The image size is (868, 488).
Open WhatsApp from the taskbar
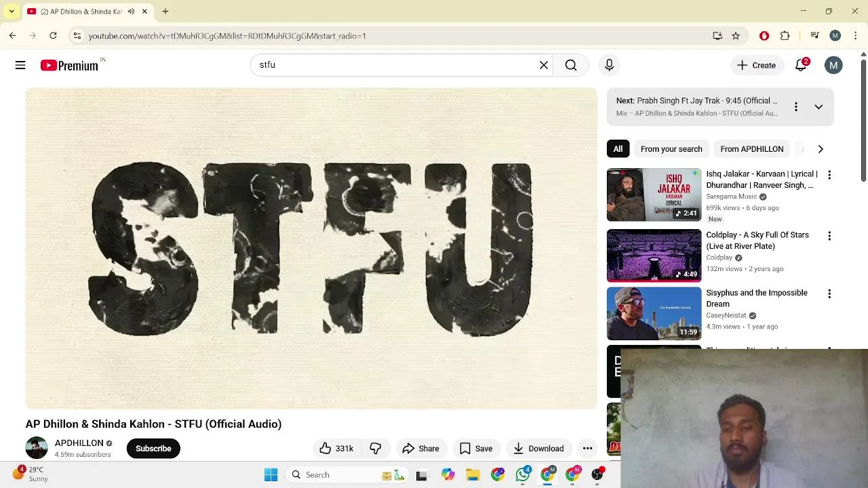522,474
